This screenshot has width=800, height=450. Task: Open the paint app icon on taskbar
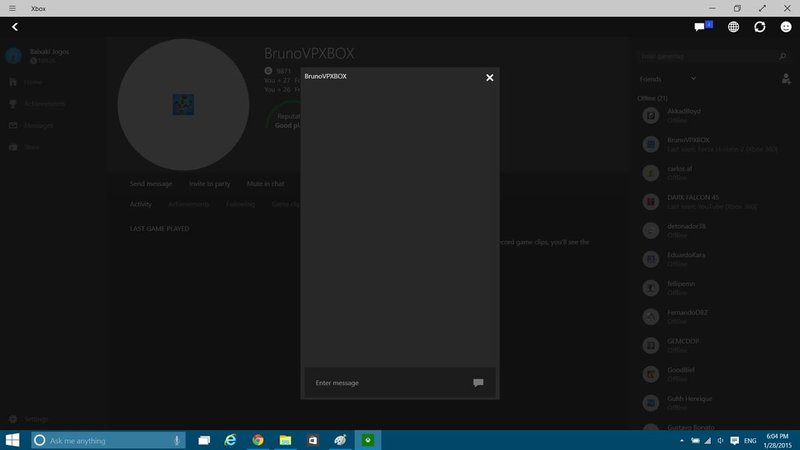[340, 440]
